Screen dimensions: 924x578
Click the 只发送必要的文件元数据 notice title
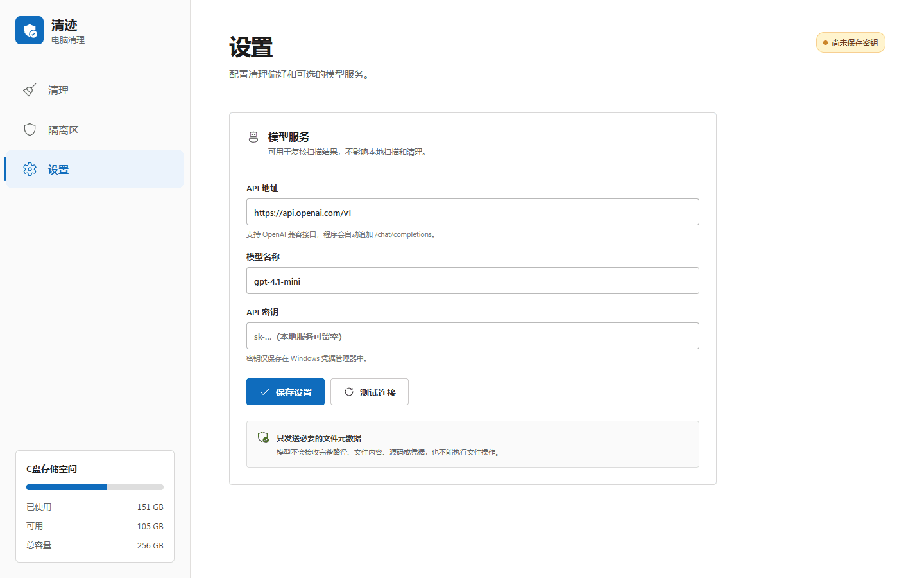click(319, 438)
